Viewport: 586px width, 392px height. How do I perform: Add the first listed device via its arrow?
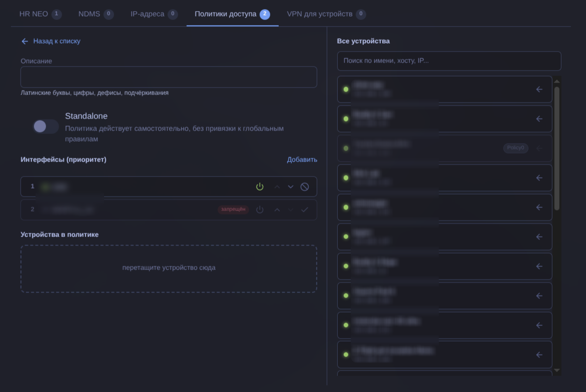point(539,89)
